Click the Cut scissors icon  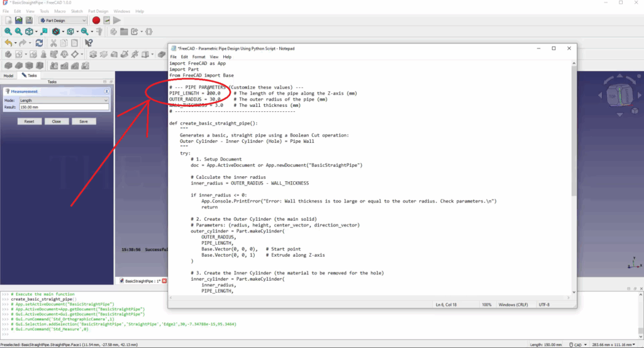pos(53,43)
